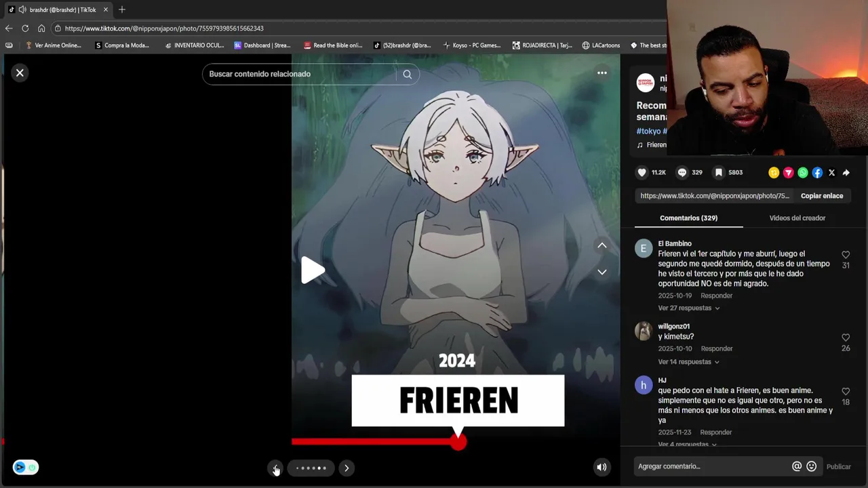Screen dimensions: 868x488
Task: Open Koyso - PC Games bookmark
Action: point(472,45)
